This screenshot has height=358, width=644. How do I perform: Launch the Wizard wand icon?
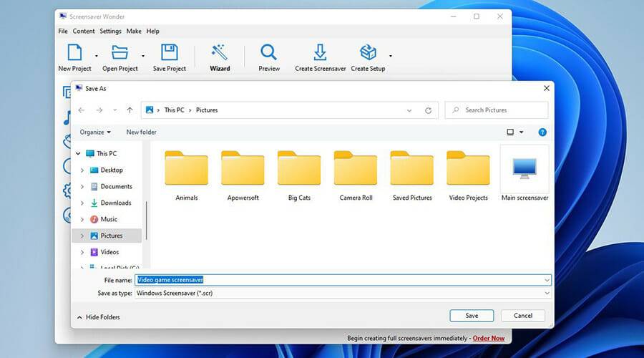click(220, 53)
